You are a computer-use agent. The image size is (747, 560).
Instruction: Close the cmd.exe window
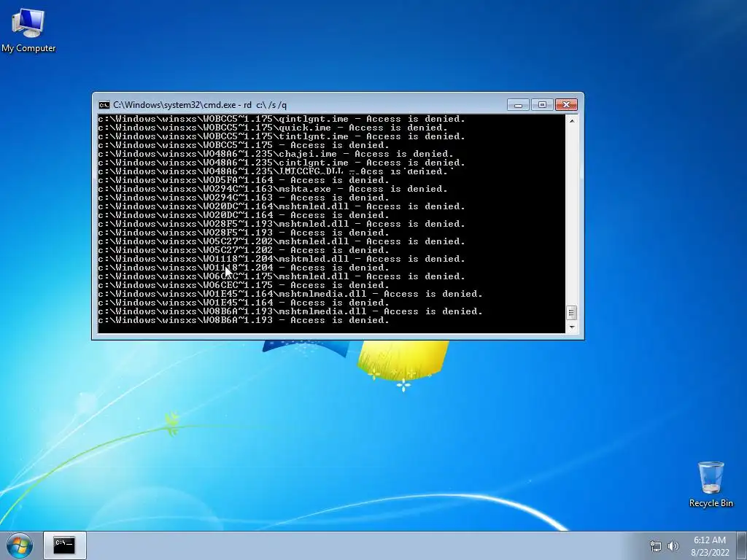pos(566,105)
